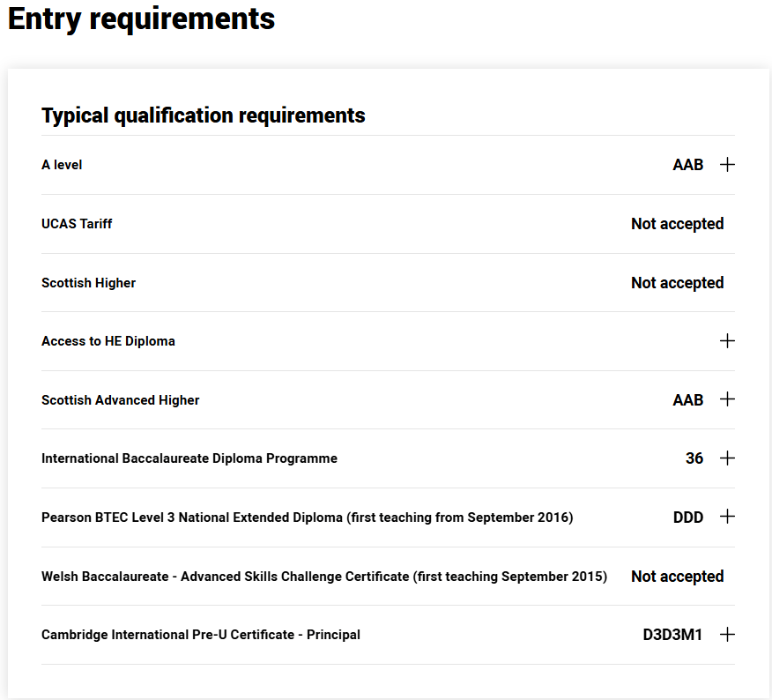Viewport: 772px width, 700px height.
Task: Expand the A level row with its plus icon
Action: coord(727,165)
